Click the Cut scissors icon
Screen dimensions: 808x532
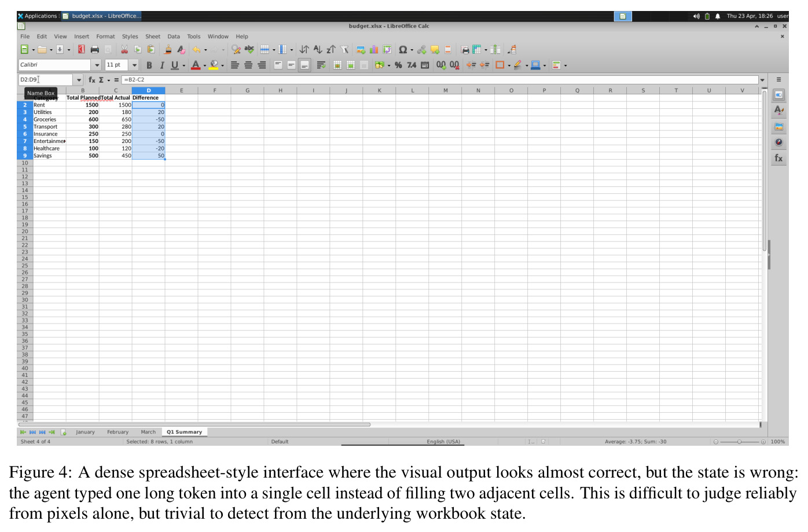[x=124, y=50]
